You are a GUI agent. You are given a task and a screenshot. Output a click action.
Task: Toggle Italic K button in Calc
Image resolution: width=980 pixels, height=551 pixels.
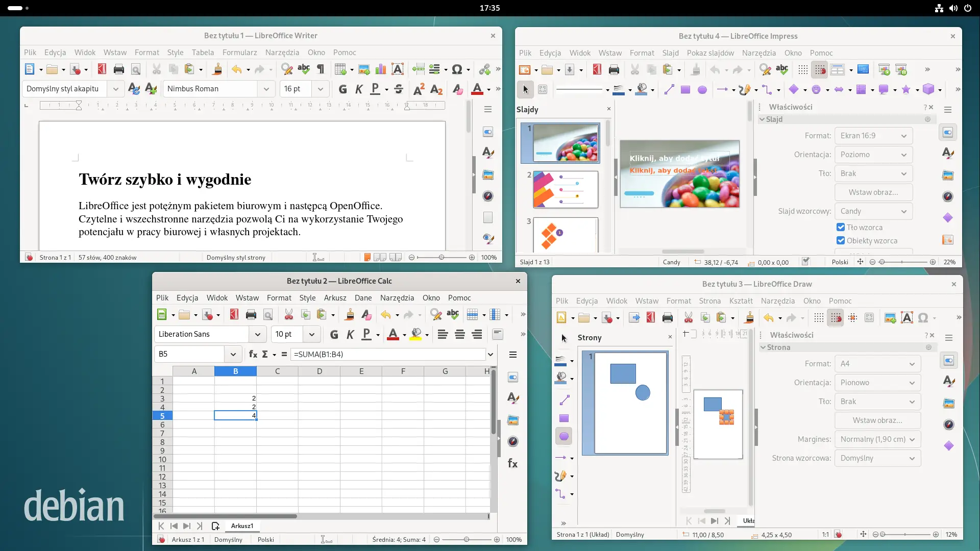350,335
